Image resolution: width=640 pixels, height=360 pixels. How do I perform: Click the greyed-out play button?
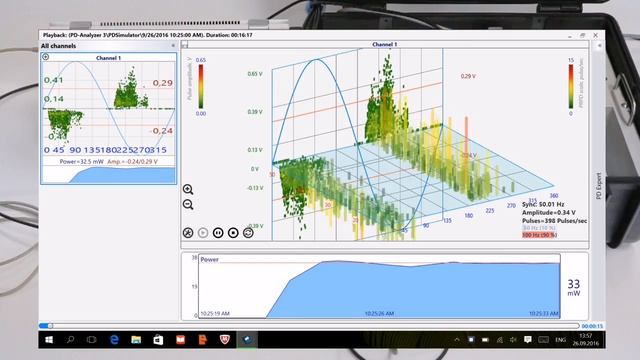[203, 233]
